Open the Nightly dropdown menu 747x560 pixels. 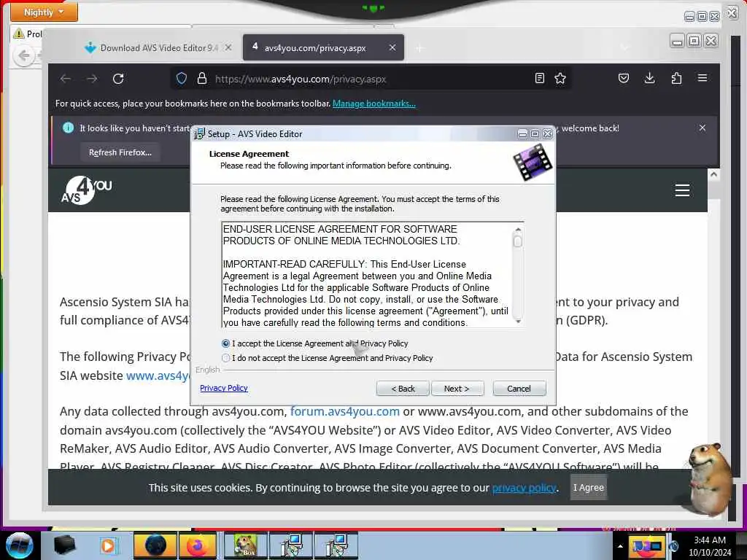point(44,12)
